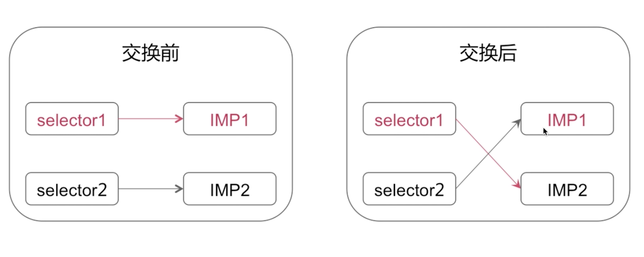
Task: Click the 交换后 title text
Action: (488, 53)
